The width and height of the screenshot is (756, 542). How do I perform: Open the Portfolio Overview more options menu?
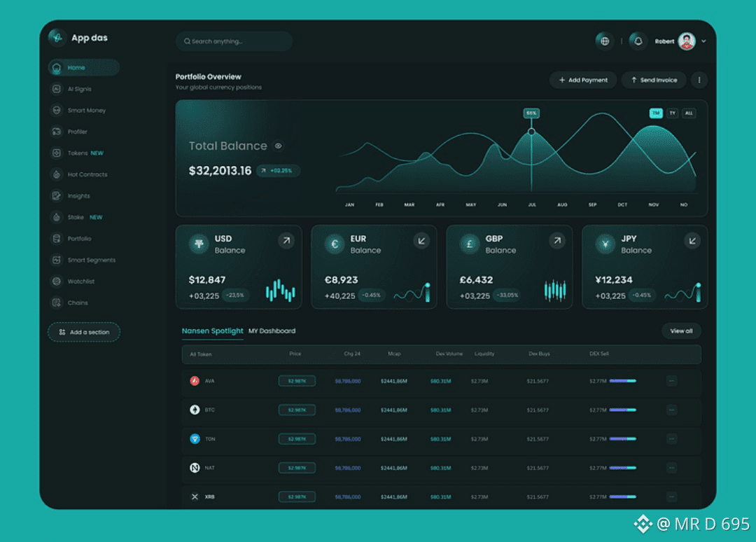pyautogui.click(x=699, y=80)
